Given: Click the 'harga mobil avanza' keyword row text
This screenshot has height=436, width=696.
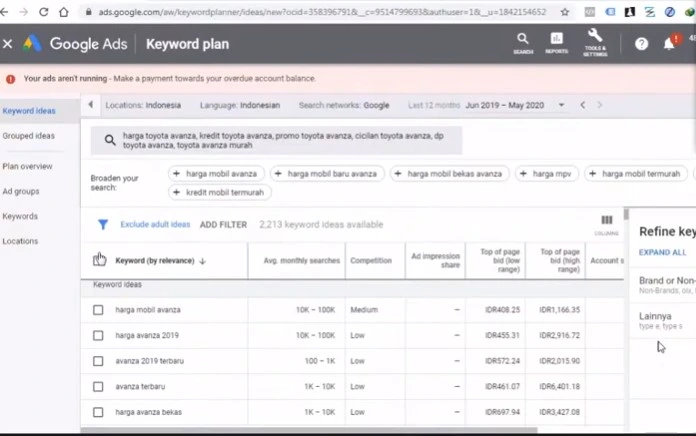Looking at the screenshot, I should pyautogui.click(x=148, y=310).
